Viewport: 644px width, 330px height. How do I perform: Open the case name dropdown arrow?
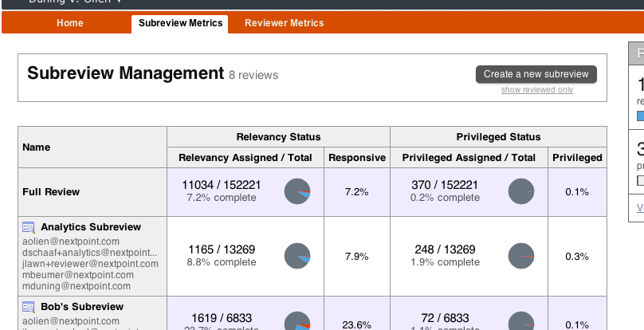pos(119,2)
